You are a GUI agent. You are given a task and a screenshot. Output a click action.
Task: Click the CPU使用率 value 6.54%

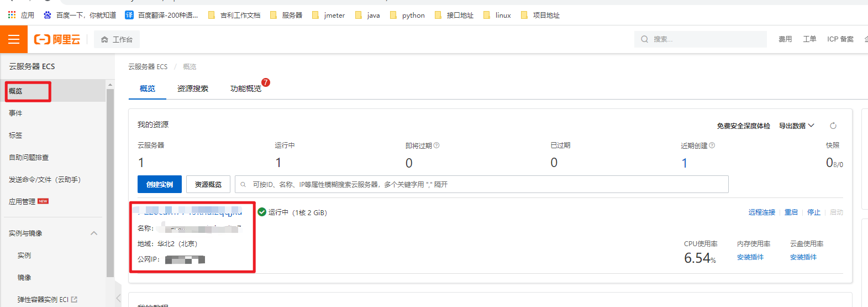pyautogui.click(x=700, y=258)
